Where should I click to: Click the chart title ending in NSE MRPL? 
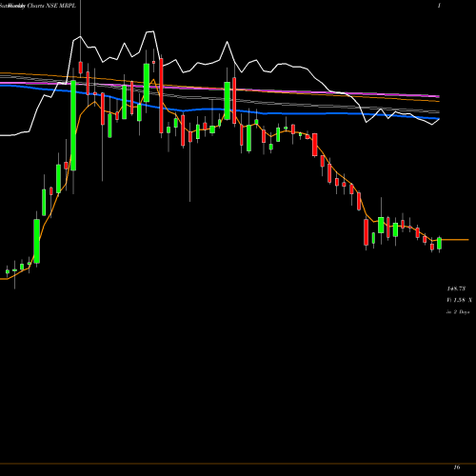[38, 6]
